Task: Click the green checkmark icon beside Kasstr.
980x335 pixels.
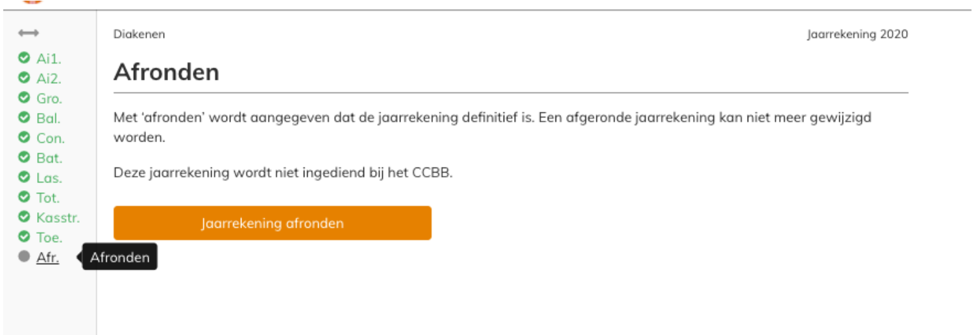Action: click(24, 217)
